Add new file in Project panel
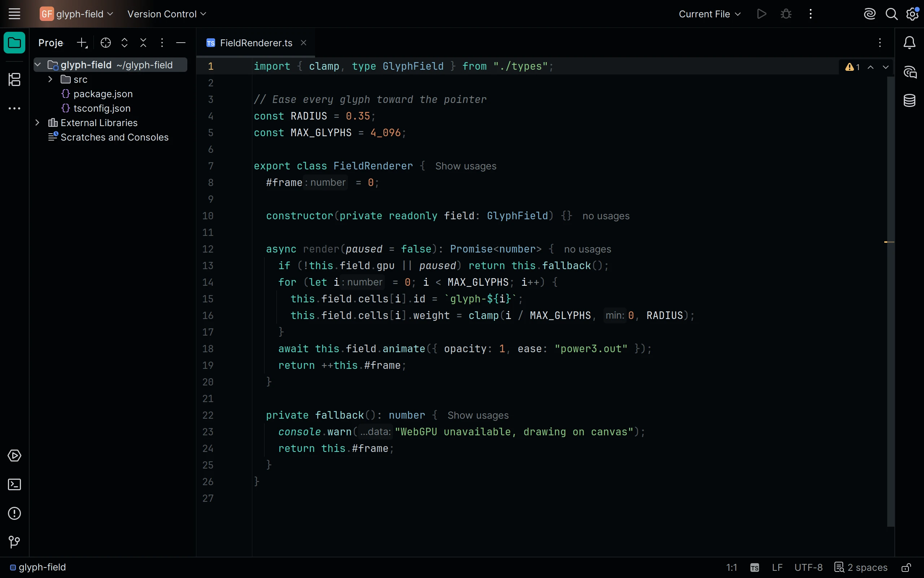The height and width of the screenshot is (578, 924). (x=82, y=43)
